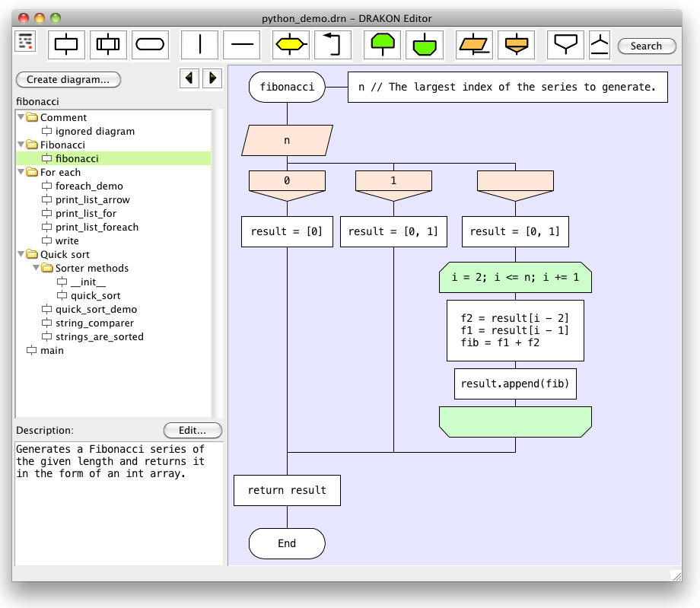Click the Create diagram button

(68, 79)
